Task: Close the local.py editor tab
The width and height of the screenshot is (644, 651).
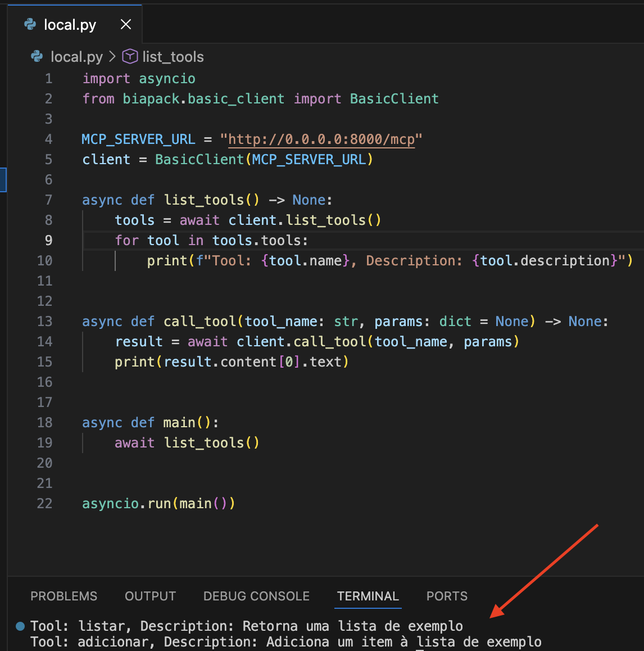Action: pyautogui.click(x=126, y=25)
